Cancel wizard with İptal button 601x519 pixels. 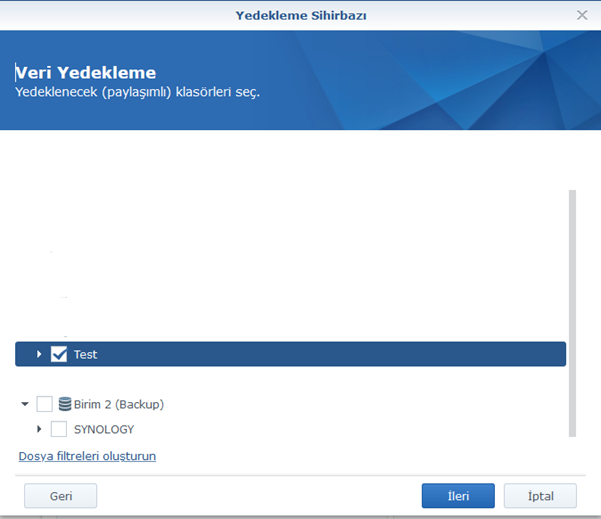point(540,496)
